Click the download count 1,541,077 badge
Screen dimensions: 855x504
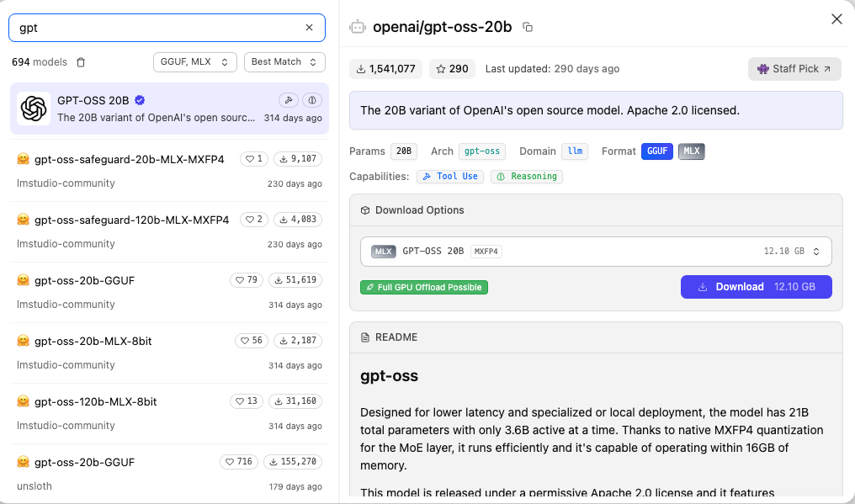point(386,69)
